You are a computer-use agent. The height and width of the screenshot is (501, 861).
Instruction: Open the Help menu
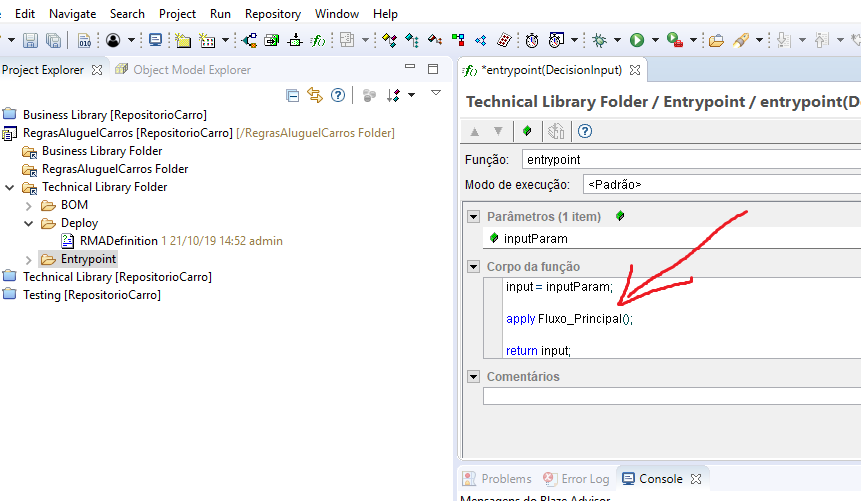tap(385, 14)
